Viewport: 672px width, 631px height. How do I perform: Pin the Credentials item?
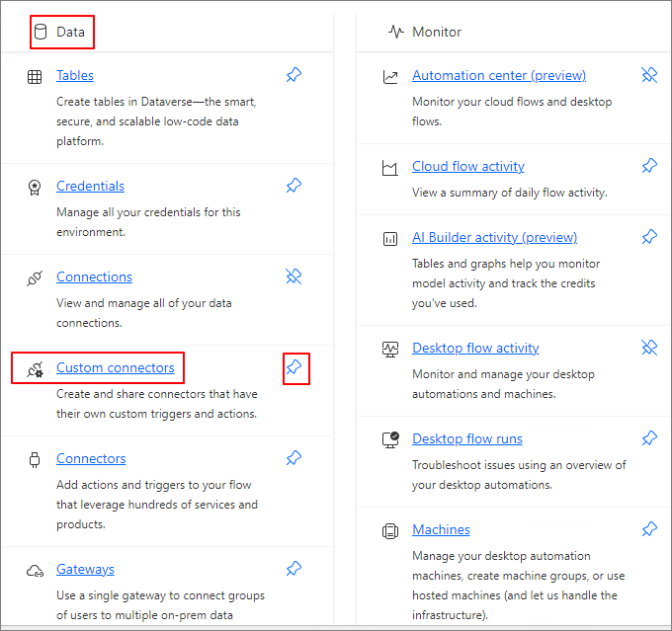pos(294,186)
